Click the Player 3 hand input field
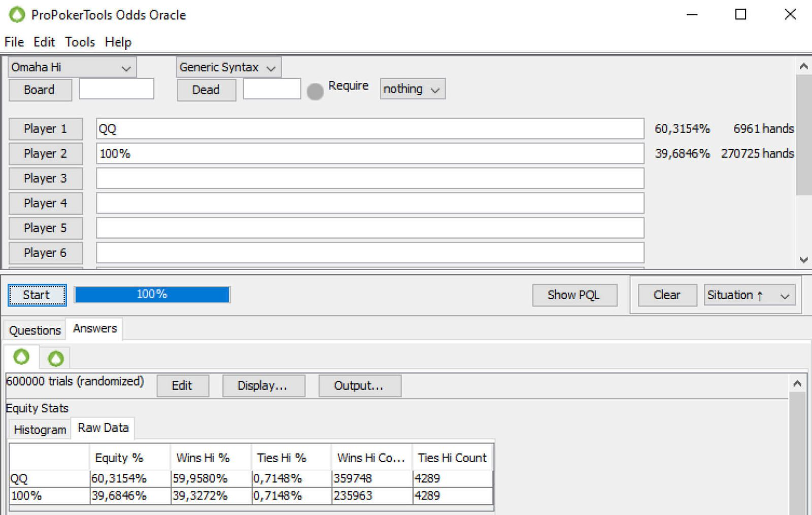This screenshot has width=812, height=515. (x=369, y=179)
